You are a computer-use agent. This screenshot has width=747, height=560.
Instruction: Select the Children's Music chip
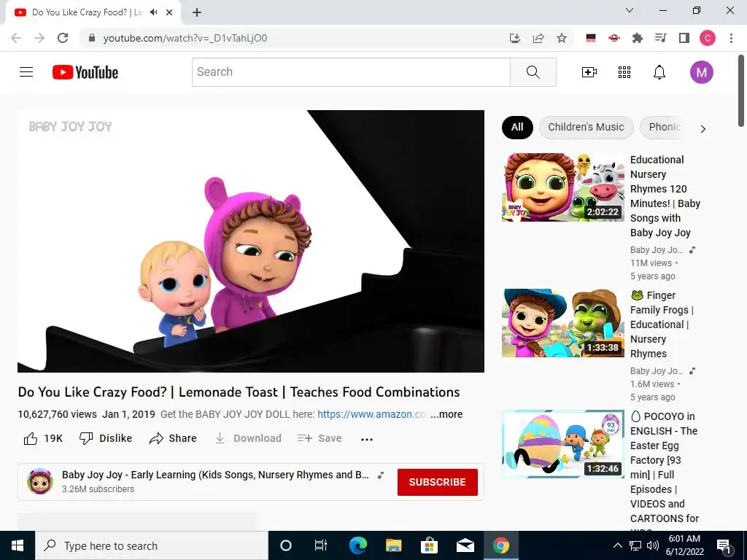(x=586, y=127)
